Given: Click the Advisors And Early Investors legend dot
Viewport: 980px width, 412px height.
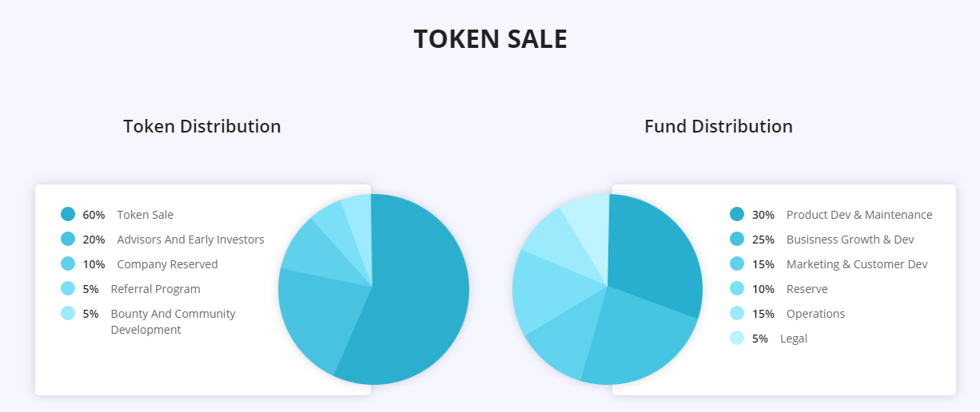Looking at the screenshot, I should coord(68,239).
